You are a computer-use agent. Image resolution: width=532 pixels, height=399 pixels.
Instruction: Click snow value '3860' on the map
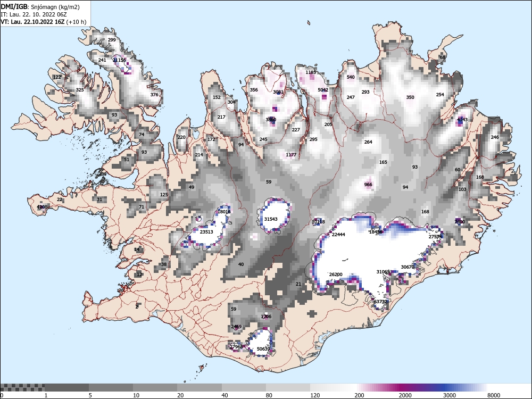point(271,120)
